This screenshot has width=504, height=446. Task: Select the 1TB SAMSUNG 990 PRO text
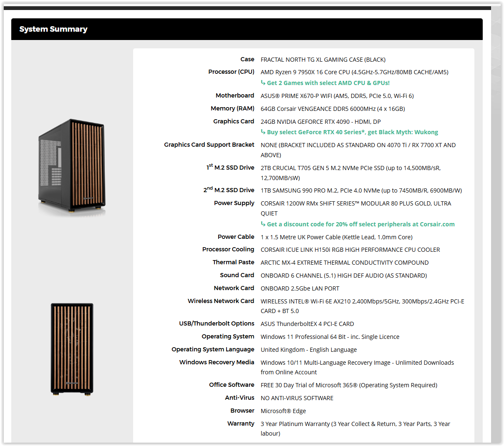361,190
